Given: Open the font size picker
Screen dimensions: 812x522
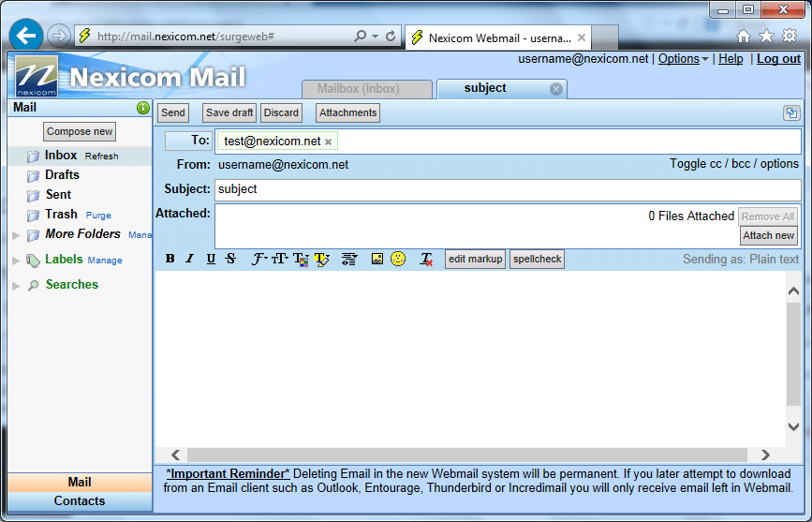Looking at the screenshot, I should [x=280, y=259].
